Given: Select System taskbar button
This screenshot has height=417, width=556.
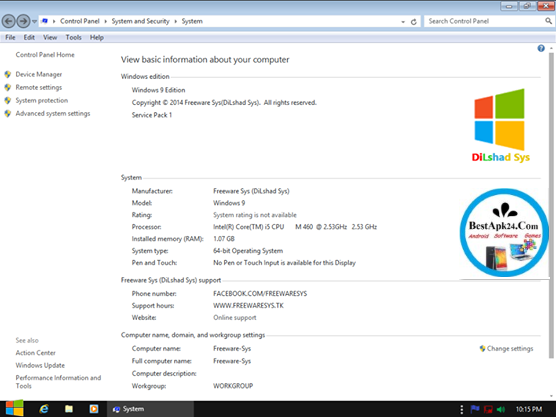Looking at the screenshot, I should click(150, 409).
